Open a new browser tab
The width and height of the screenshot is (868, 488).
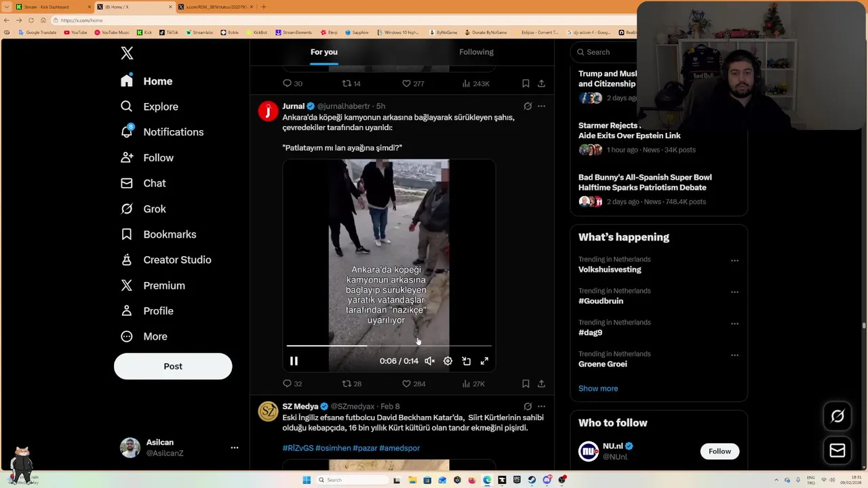coord(264,7)
